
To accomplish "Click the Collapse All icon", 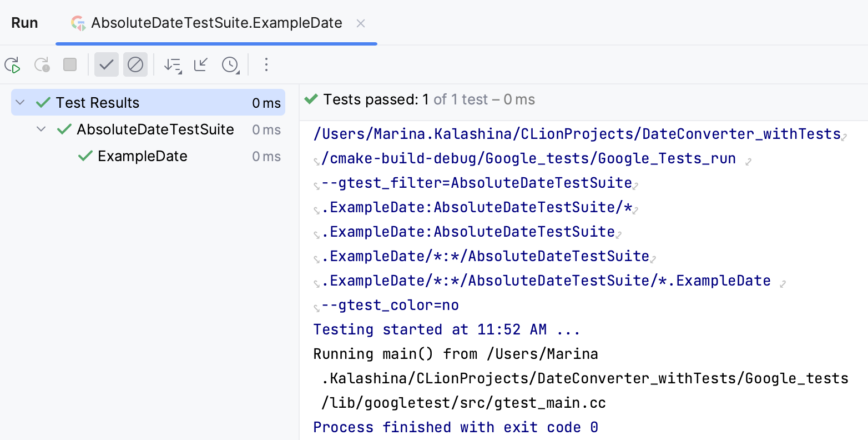I will click(201, 65).
